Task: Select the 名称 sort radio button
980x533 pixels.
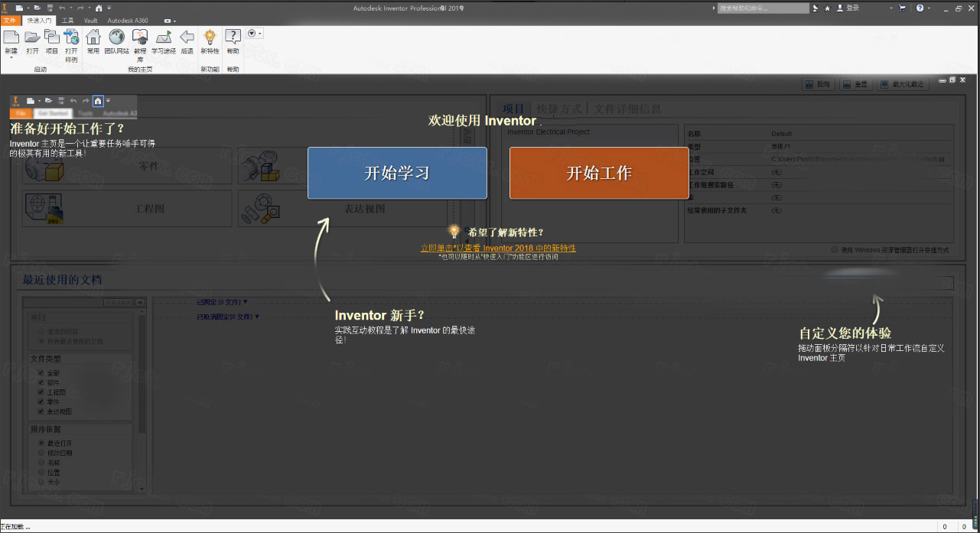Action: click(41, 462)
